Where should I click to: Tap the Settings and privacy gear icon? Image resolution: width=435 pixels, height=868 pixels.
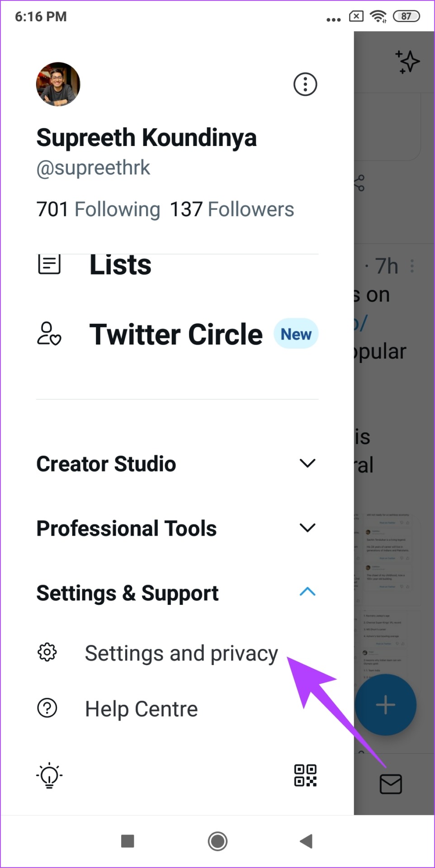(47, 652)
